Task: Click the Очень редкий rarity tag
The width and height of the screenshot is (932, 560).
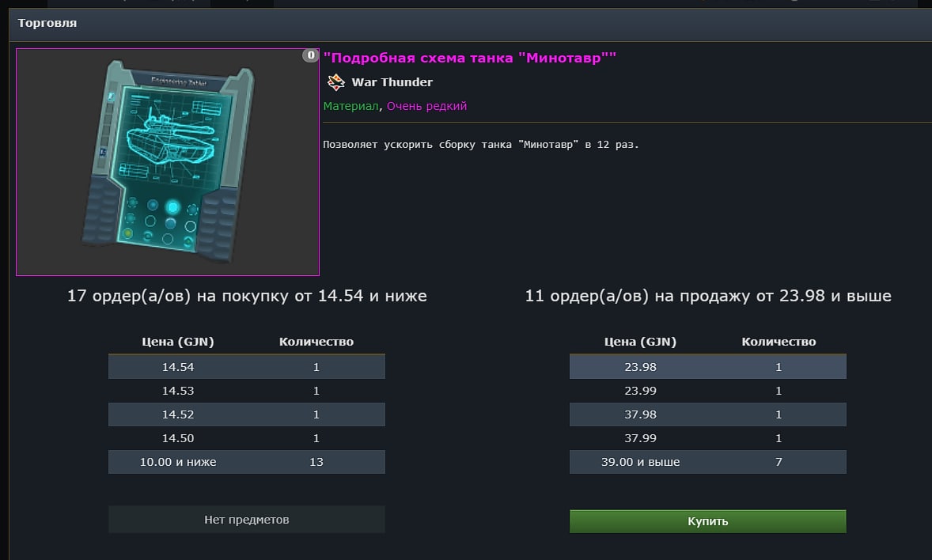Action: [x=426, y=106]
